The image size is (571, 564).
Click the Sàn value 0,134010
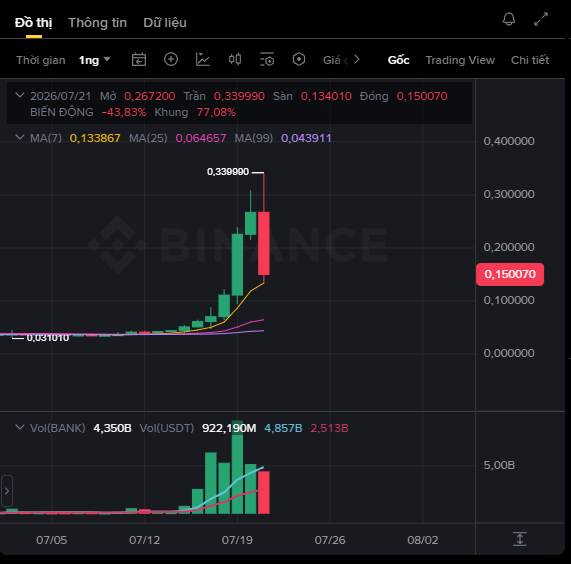326,96
